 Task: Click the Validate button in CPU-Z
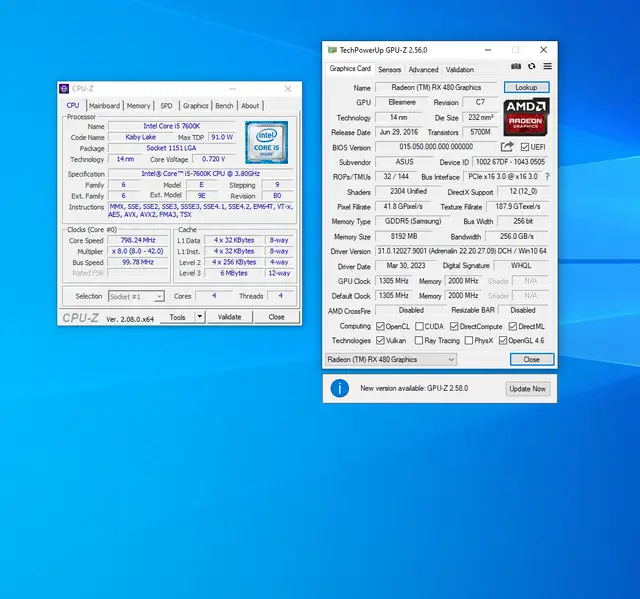[229, 317]
